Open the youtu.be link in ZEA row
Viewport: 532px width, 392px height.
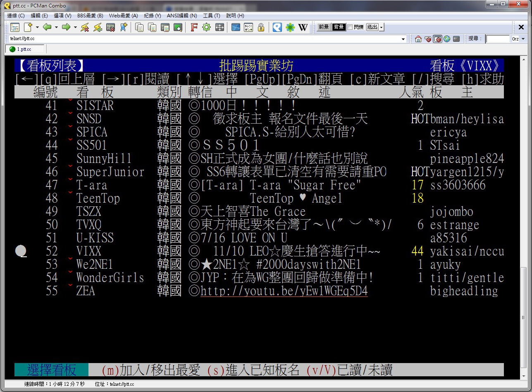pyautogui.click(x=284, y=291)
